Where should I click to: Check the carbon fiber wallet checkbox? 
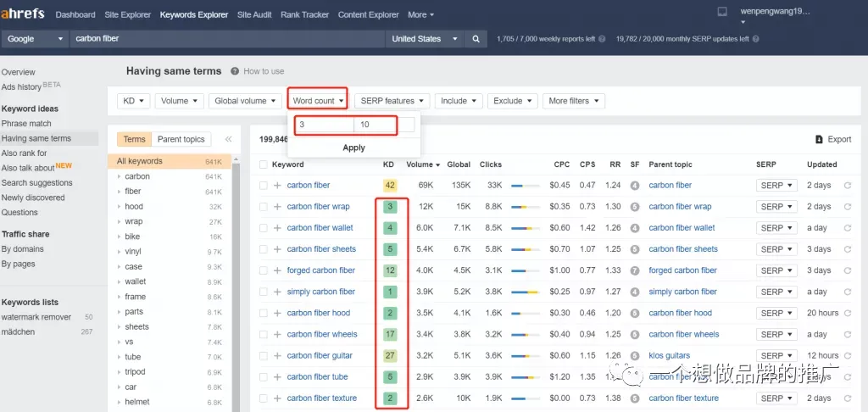tap(264, 228)
